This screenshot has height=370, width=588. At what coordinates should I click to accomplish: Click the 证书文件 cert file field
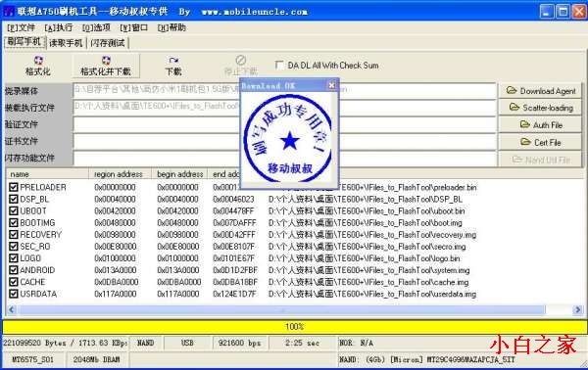[284, 142]
